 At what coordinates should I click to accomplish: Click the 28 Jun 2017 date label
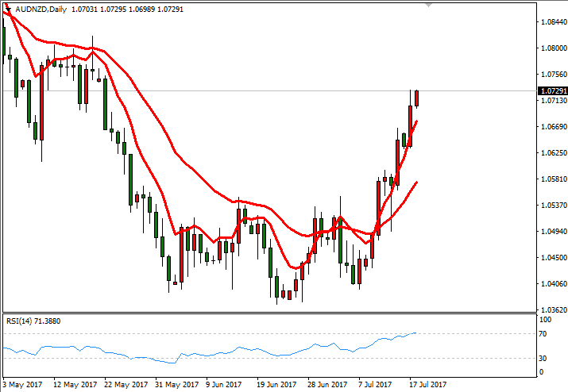(x=327, y=384)
